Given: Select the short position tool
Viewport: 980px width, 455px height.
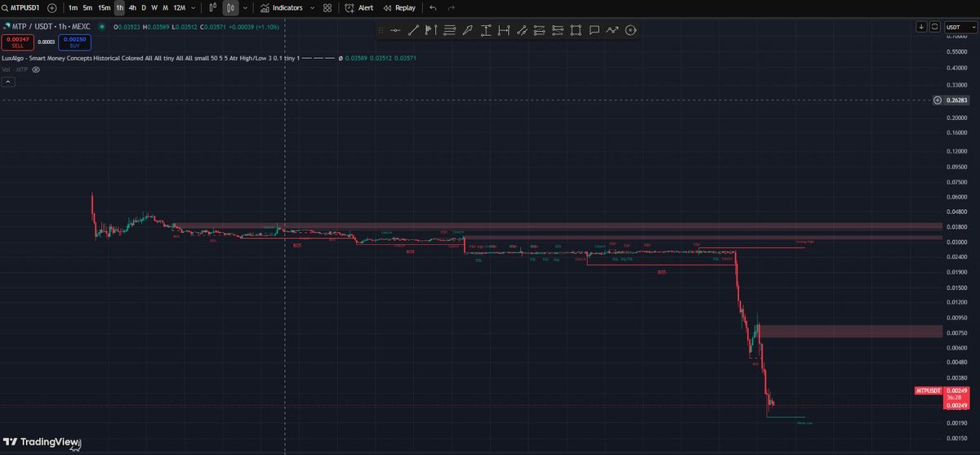Looking at the screenshot, I should 558,30.
